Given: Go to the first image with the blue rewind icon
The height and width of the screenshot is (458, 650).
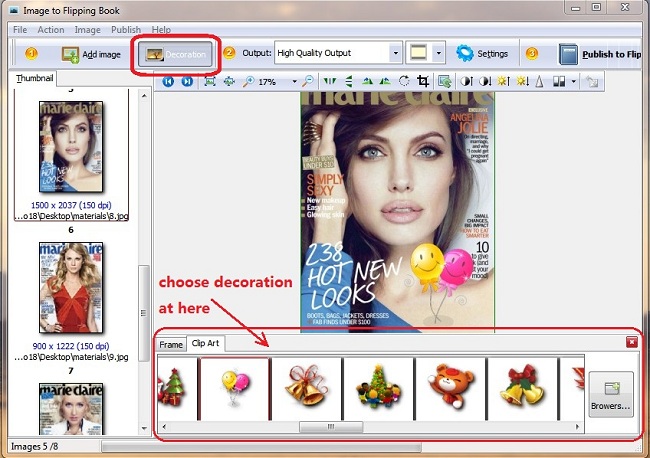Looking at the screenshot, I should pos(168,81).
